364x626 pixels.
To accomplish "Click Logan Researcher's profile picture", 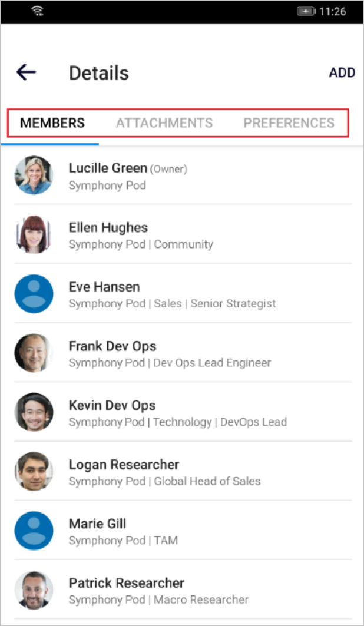I will [34, 471].
